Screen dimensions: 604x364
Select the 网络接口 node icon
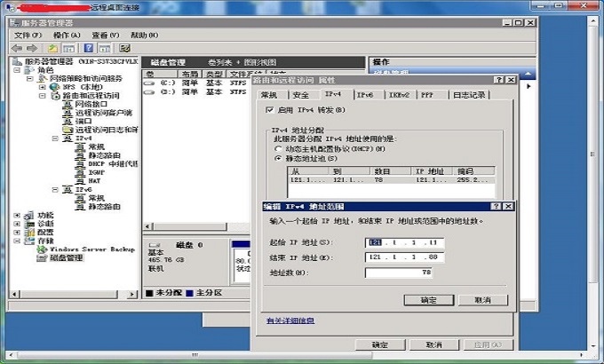tap(68, 104)
